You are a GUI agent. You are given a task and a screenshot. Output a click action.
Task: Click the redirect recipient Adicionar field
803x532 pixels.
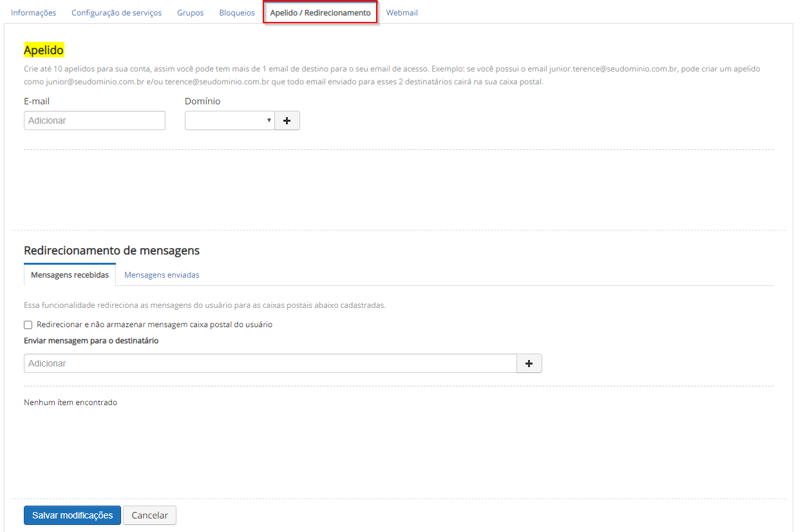click(x=270, y=363)
